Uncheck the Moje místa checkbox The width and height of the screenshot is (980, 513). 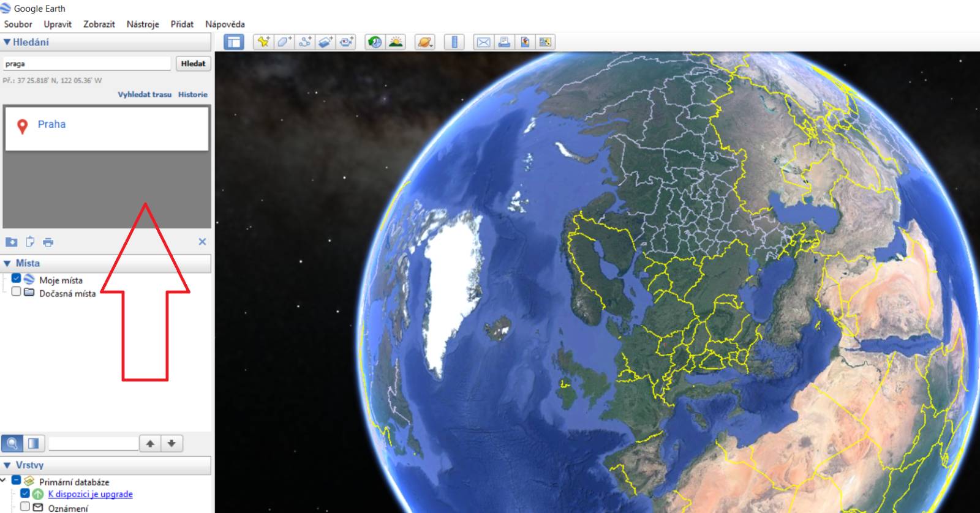tap(16, 279)
